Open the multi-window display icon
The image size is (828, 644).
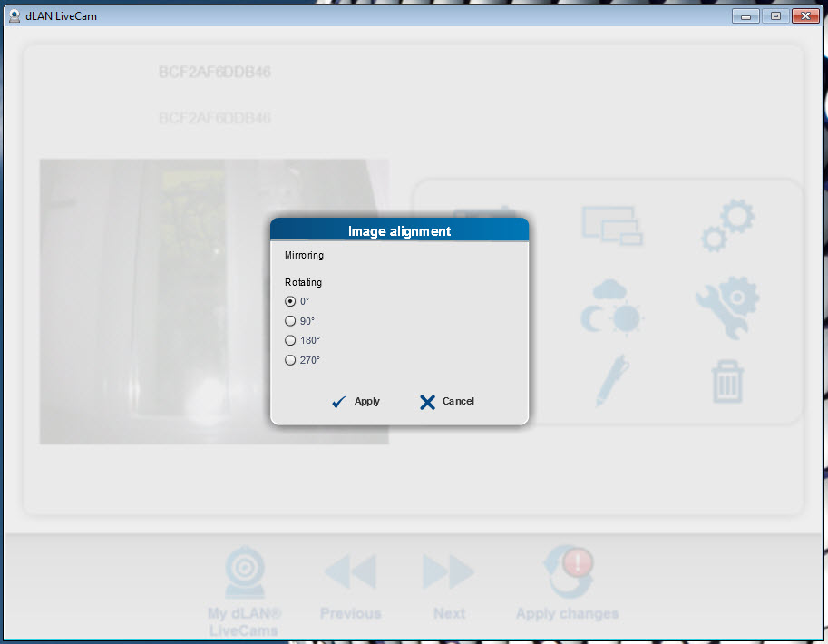point(612,226)
